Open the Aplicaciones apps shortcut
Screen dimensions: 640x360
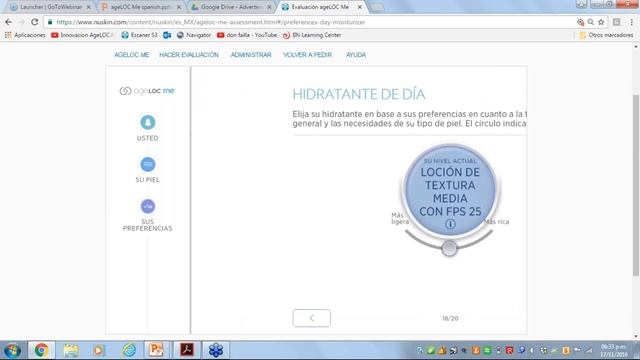25,35
